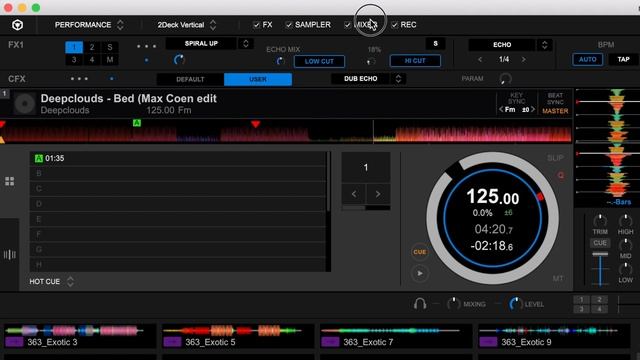Toggle the MIXER checkbox

[x=347, y=25]
